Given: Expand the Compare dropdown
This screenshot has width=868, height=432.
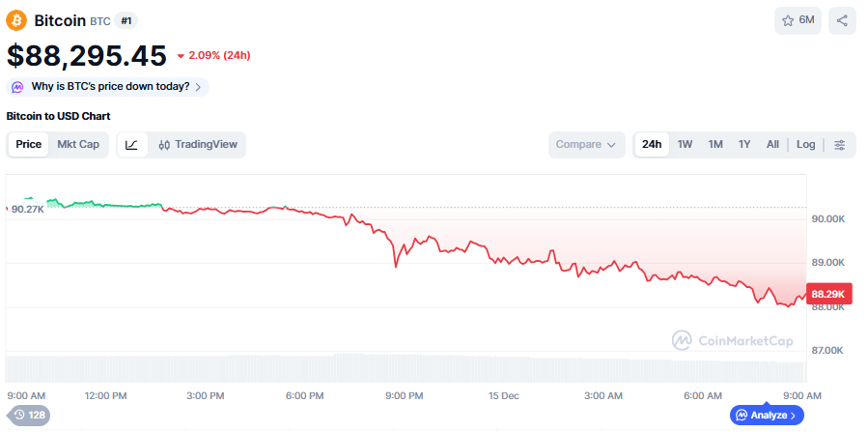Looking at the screenshot, I should click(x=585, y=145).
